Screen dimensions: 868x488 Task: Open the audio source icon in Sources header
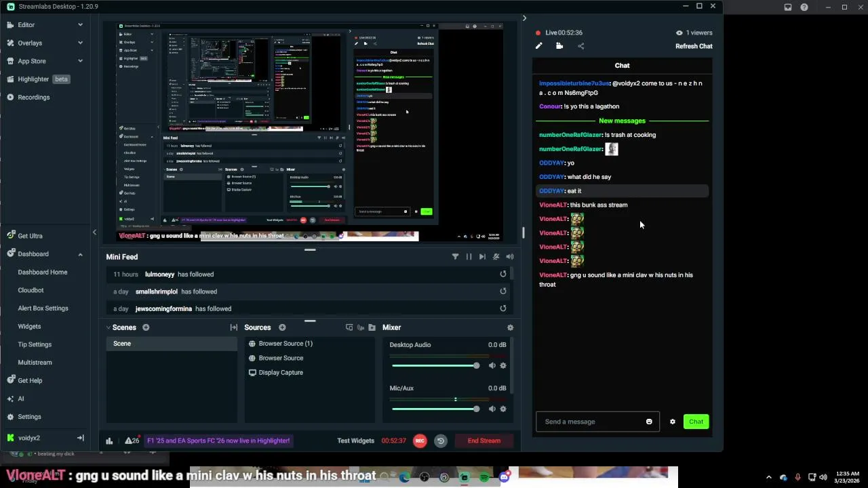[361, 327]
